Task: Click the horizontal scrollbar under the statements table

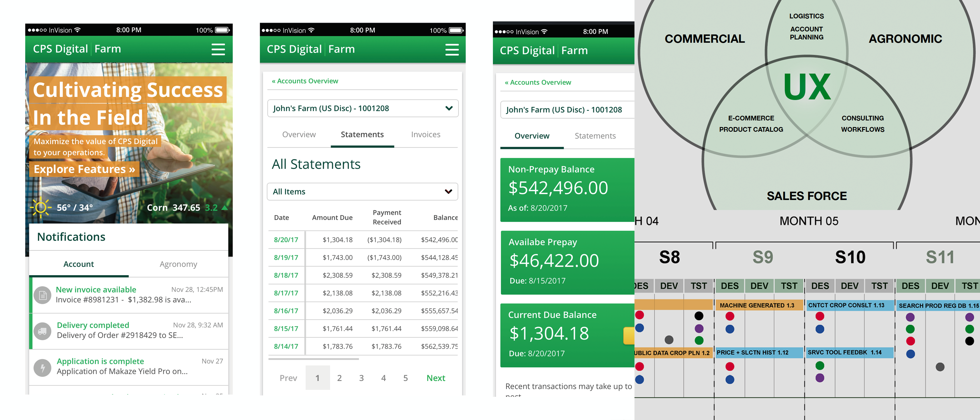Action: click(313, 359)
